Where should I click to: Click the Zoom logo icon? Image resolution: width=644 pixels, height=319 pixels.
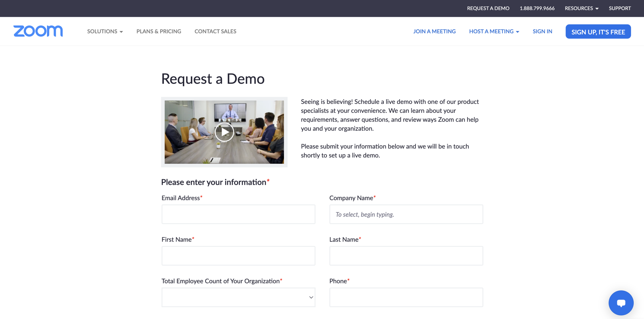(x=38, y=31)
